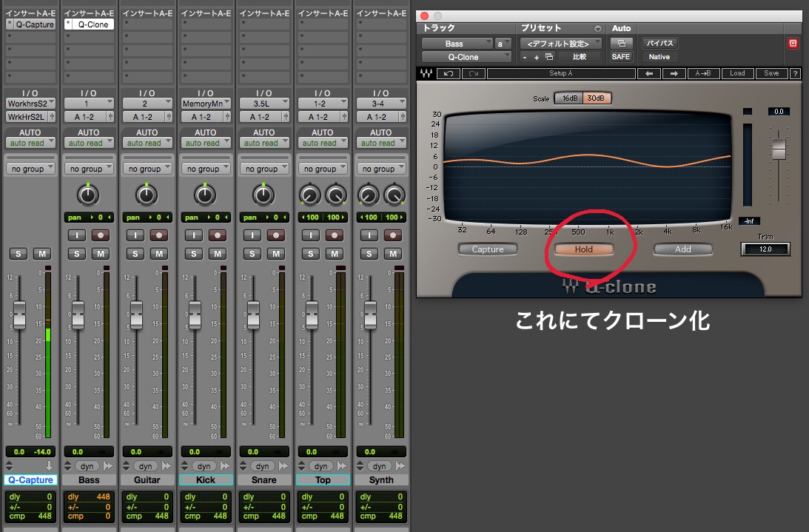
Task: Click the A→B copy setup button
Action: coord(702,73)
